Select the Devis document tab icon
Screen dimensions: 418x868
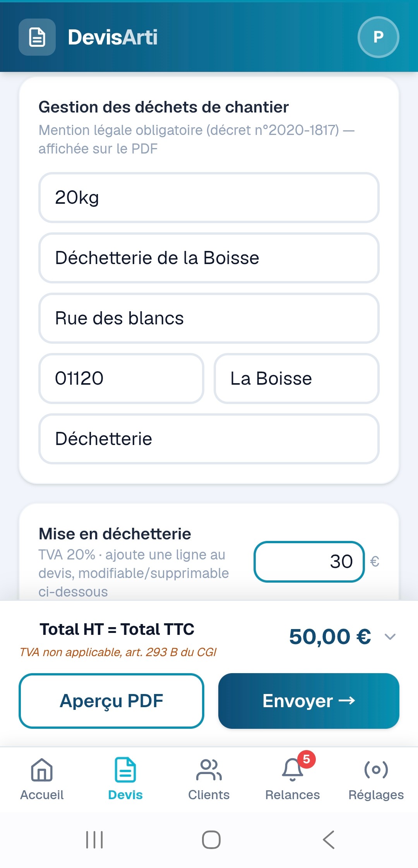(125, 770)
